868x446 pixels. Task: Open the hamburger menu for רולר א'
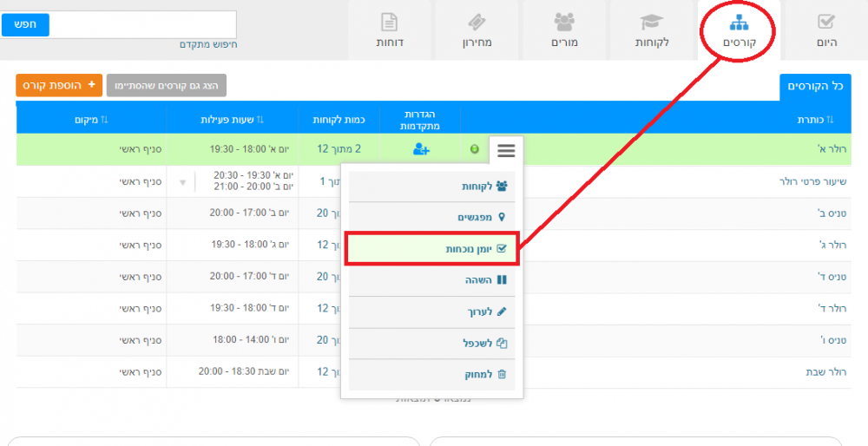(x=506, y=150)
